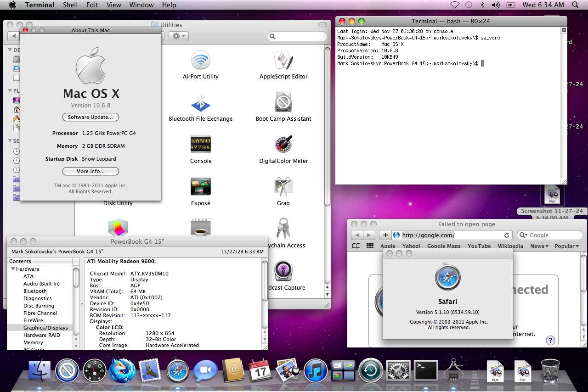Open the Popular bookmarks dropdown in Safari
This screenshot has height=392, width=588.
pyautogui.click(x=567, y=246)
